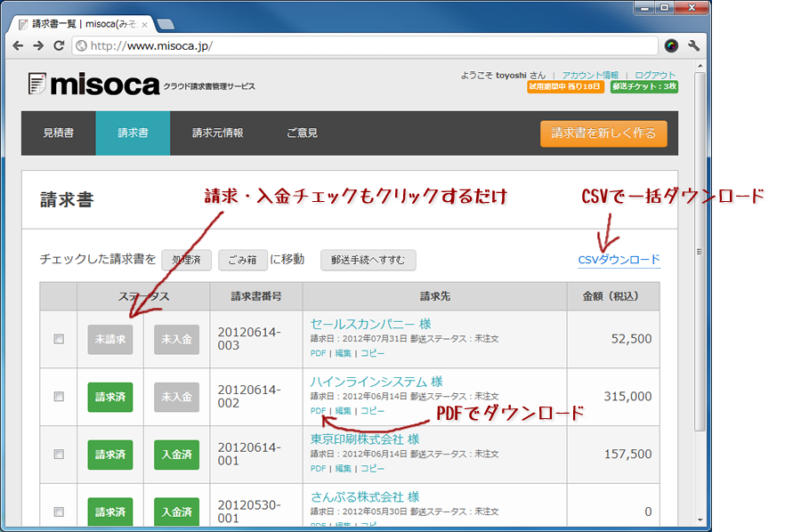Check the box for invoice 20120530-001
The height and width of the screenshot is (532, 801).
coord(59,512)
